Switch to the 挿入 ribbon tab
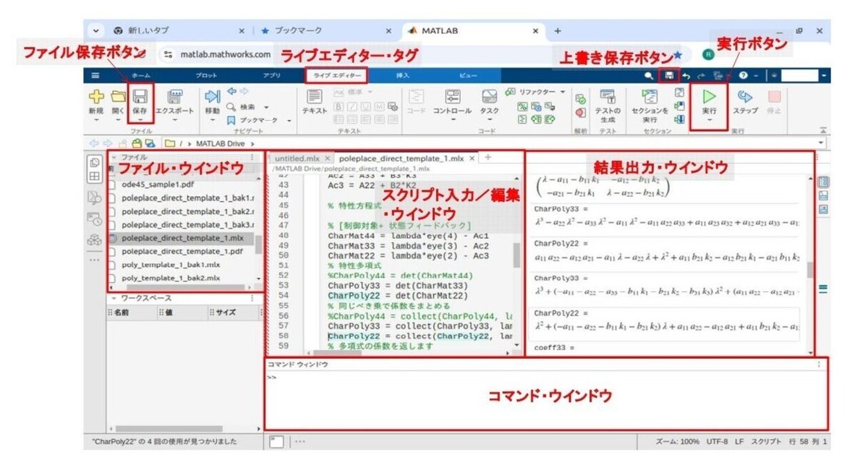The image size is (868, 455). pos(403,75)
